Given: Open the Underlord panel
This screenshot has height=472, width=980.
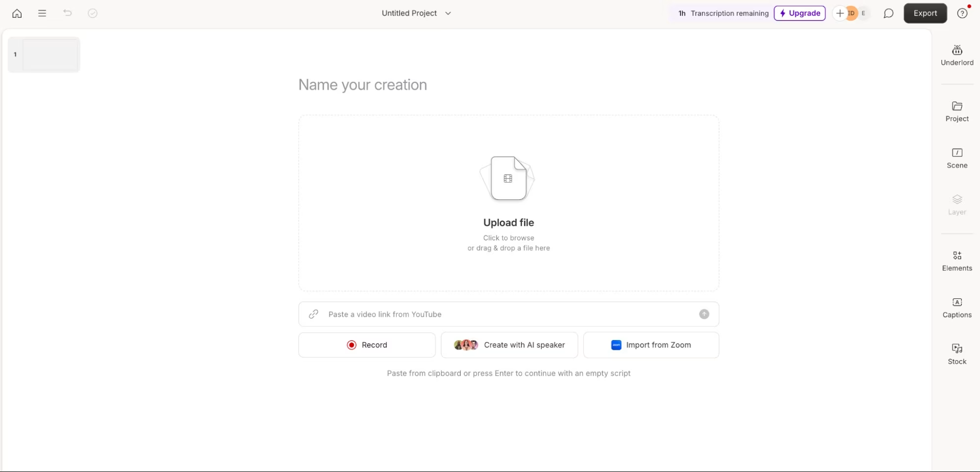Looking at the screenshot, I should [956, 55].
